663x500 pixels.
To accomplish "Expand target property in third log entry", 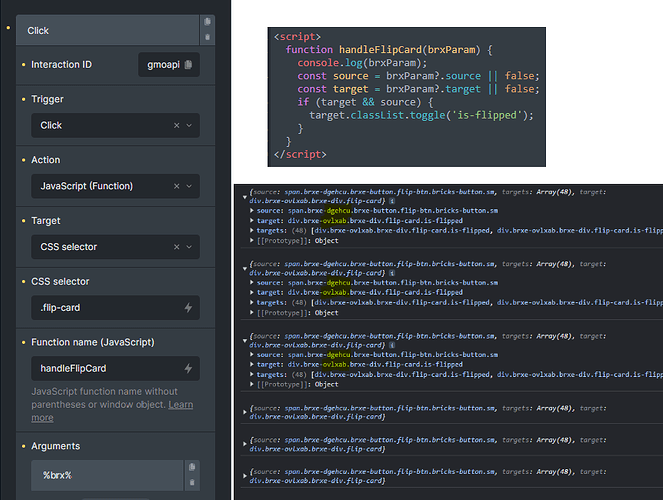I will point(252,364).
